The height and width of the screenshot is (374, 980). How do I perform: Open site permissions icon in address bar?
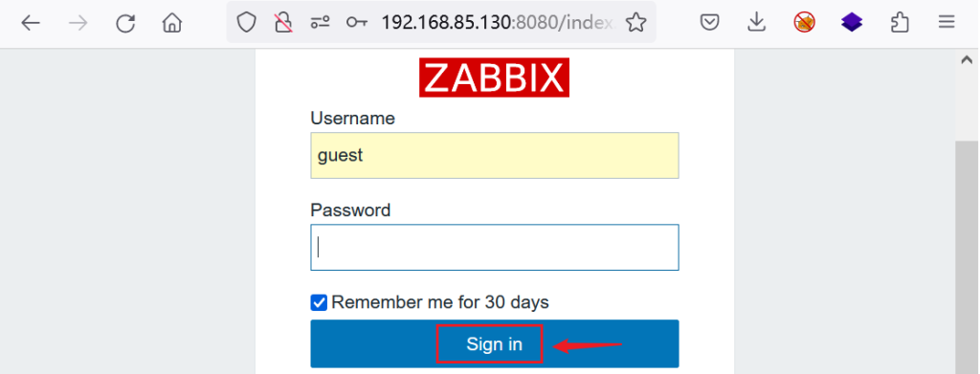pyautogui.click(x=320, y=24)
